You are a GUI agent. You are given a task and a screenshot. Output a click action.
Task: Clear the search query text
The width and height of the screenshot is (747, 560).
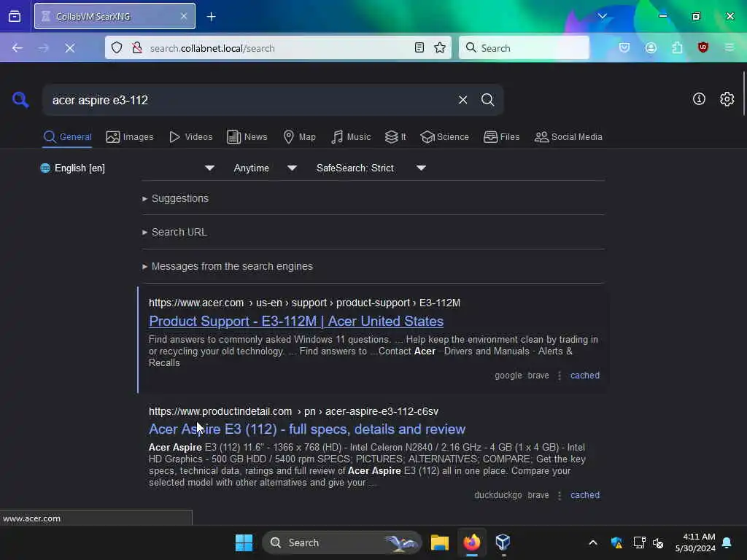462,99
